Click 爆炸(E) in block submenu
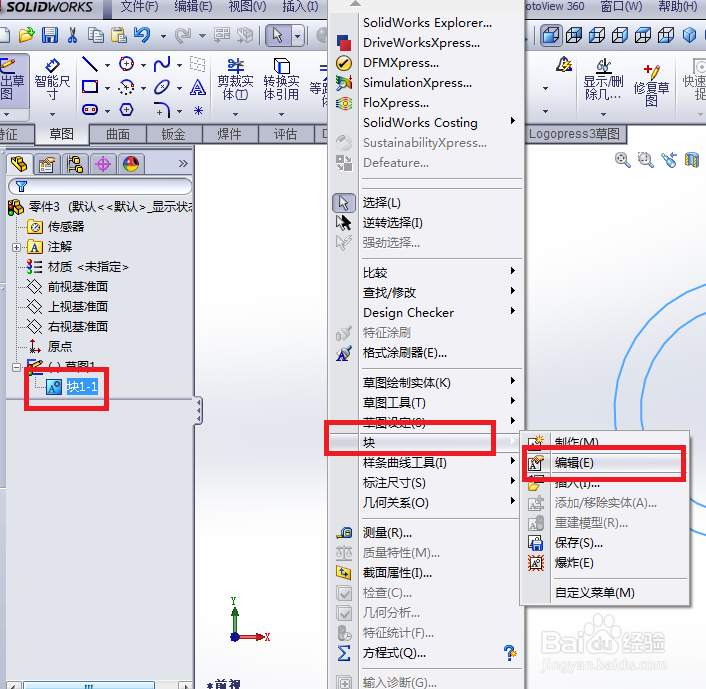The image size is (706, 689). pyautogui.click(x=605, y=563)
